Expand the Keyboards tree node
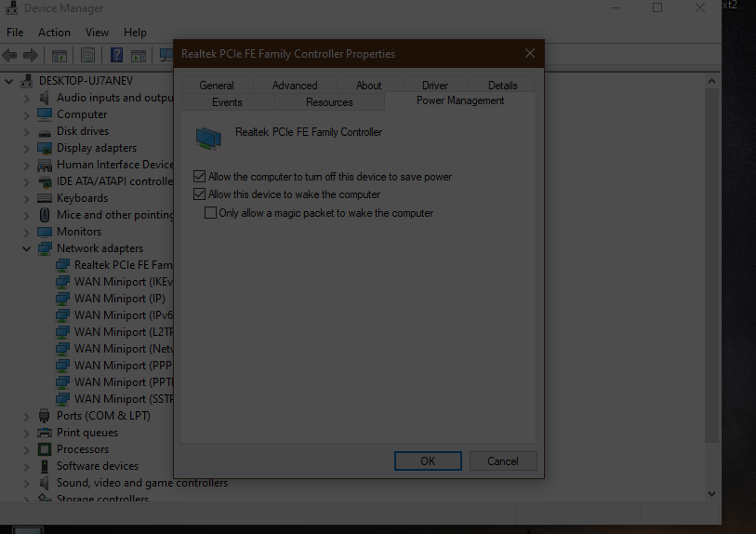The width and height of the screenshot is (756, 534). pos(27,199)
